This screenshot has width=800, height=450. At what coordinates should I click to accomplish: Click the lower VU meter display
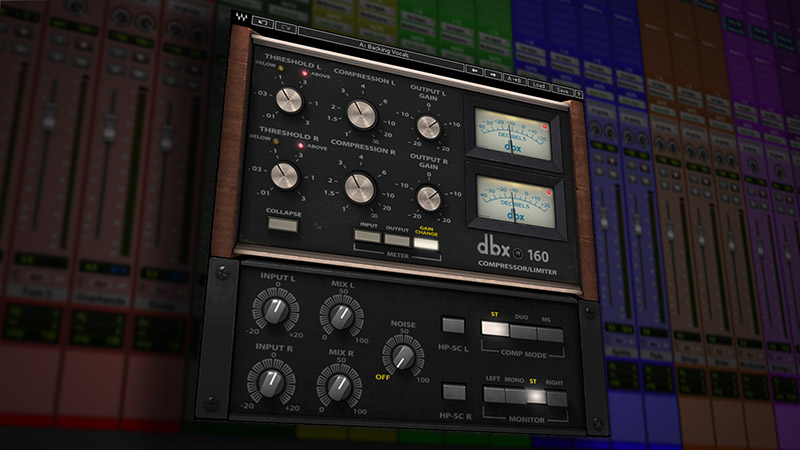coord(516,202)
